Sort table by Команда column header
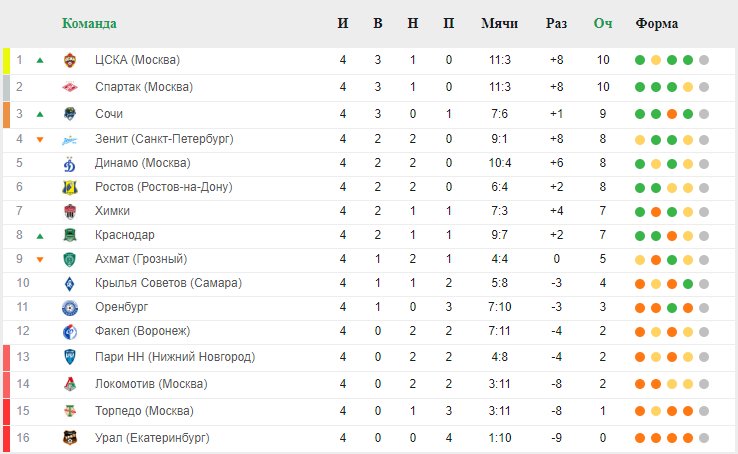The height and width of the screenshot is (454, 738). click(x=89, y=23)
